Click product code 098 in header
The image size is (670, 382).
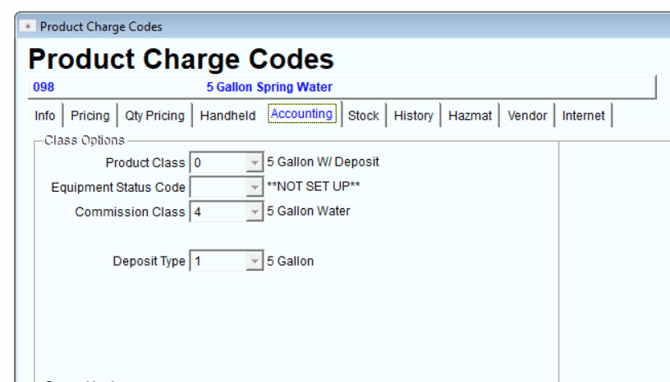(x=44, y=87)
